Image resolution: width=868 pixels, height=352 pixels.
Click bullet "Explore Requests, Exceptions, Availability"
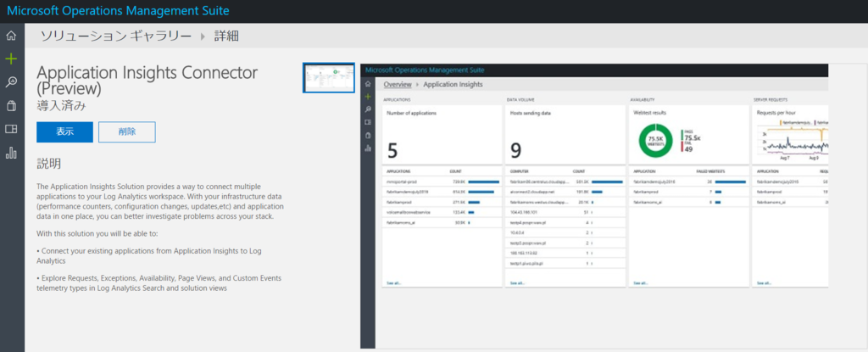[x=159, y=282]
